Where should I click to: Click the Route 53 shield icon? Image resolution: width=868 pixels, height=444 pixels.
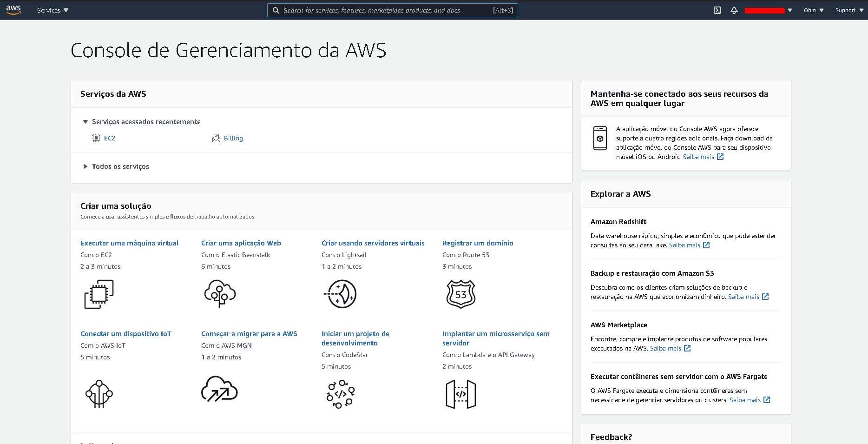[x=461, y=294]
